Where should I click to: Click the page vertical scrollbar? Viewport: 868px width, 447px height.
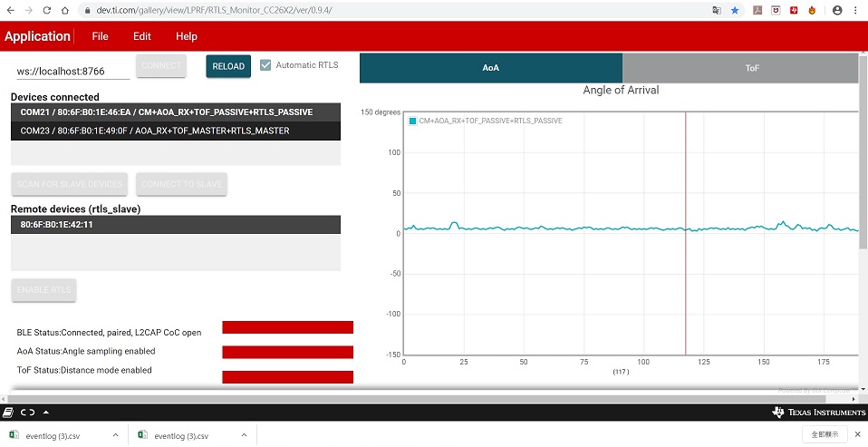pyautogui.click(x=863, y=151)
